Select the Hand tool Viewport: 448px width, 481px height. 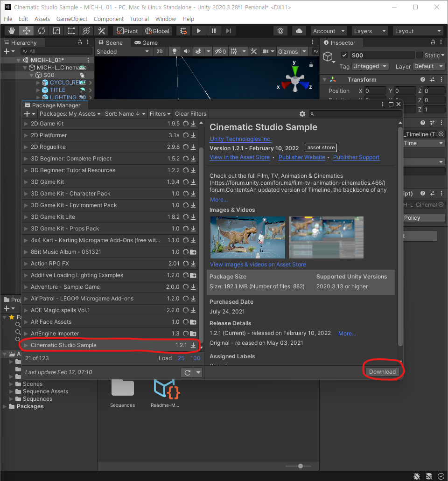(12, 31)
